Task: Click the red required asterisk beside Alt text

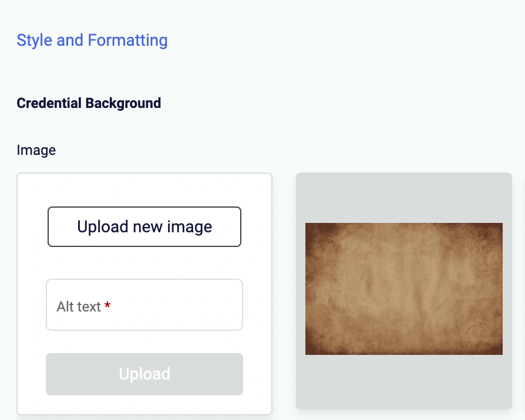Action: point(107,306)
